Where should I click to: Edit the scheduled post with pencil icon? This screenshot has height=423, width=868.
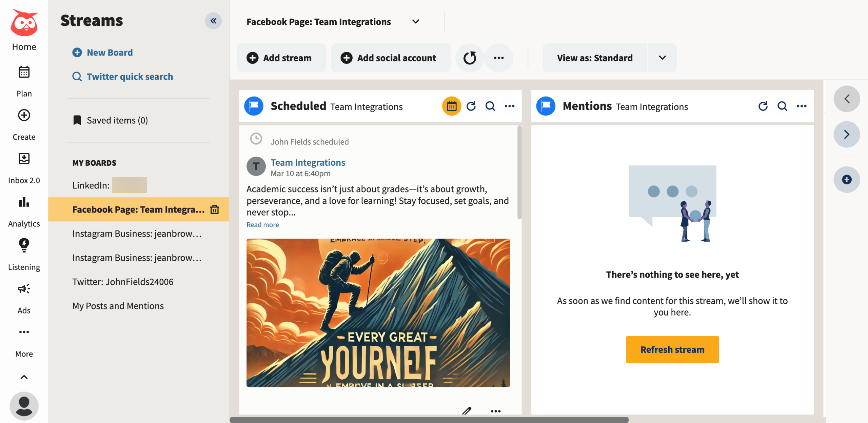click(x=467, y=411)
